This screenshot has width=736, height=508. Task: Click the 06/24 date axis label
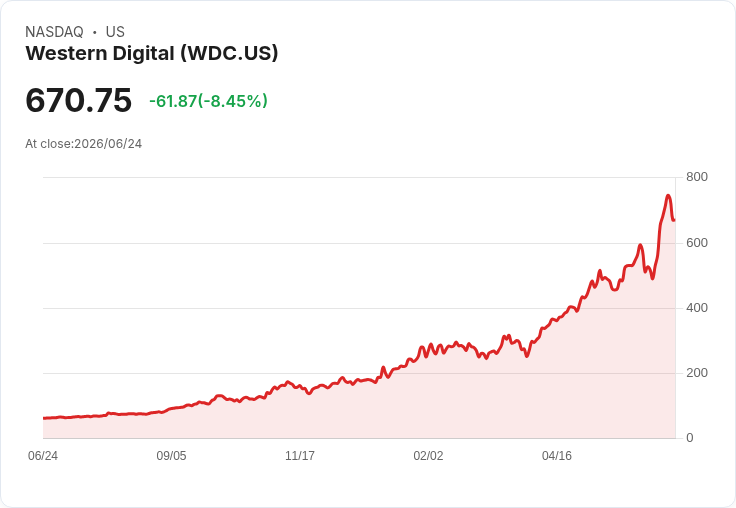coord(43,455)
